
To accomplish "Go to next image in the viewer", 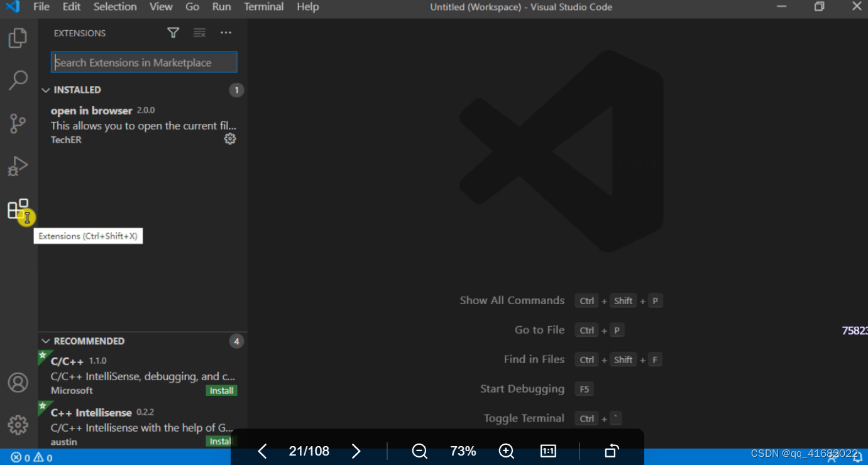I will (x=356, y=451).
